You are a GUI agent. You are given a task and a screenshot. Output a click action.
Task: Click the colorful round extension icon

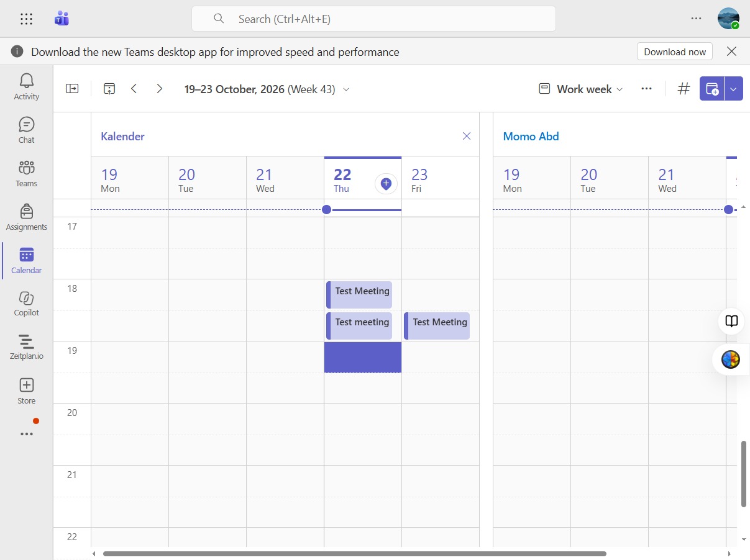coord(731,359)
